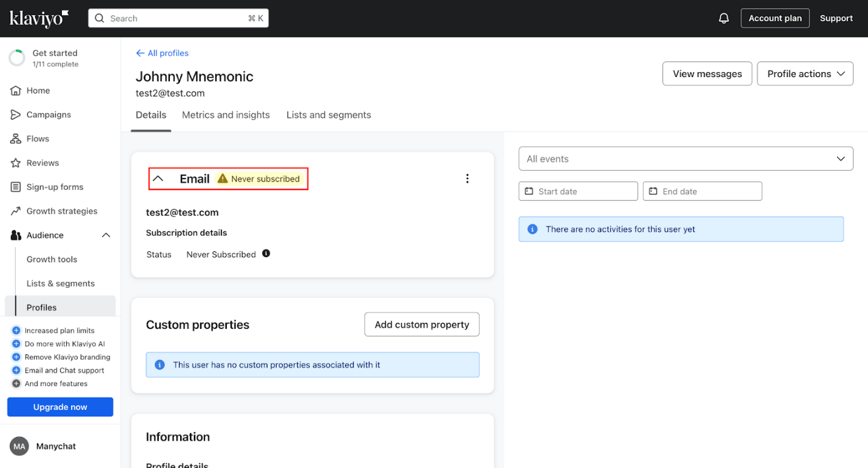This screenshot has height=468, width=868.
Task: Click the Get started progress circle
Action: pyautogui.click(x=16, y=58)
